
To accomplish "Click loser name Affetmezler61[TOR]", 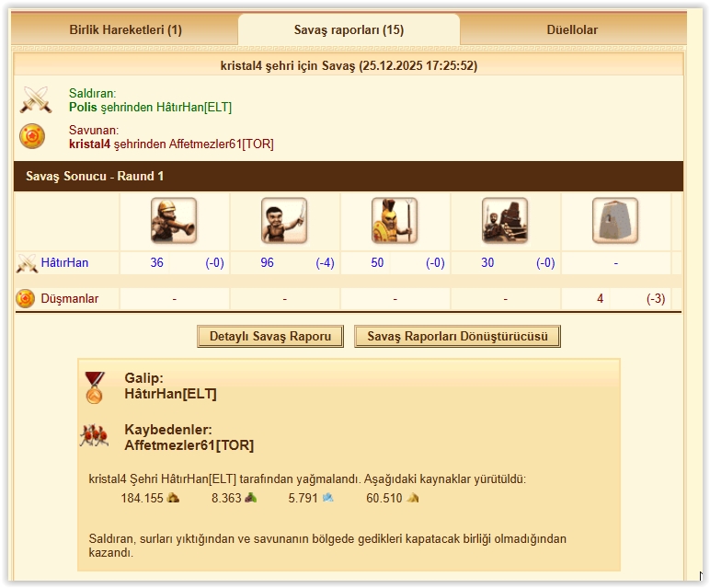I will point(189,445).
